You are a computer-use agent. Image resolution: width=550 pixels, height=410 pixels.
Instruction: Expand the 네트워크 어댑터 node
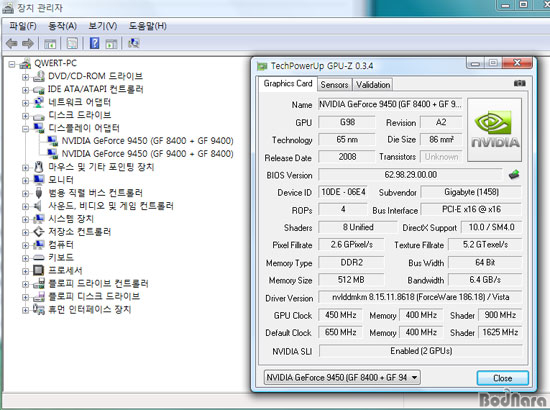coord(25,103)
